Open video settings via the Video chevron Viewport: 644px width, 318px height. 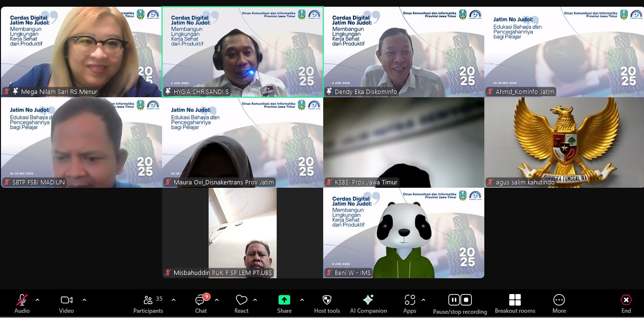click(84, 300)
